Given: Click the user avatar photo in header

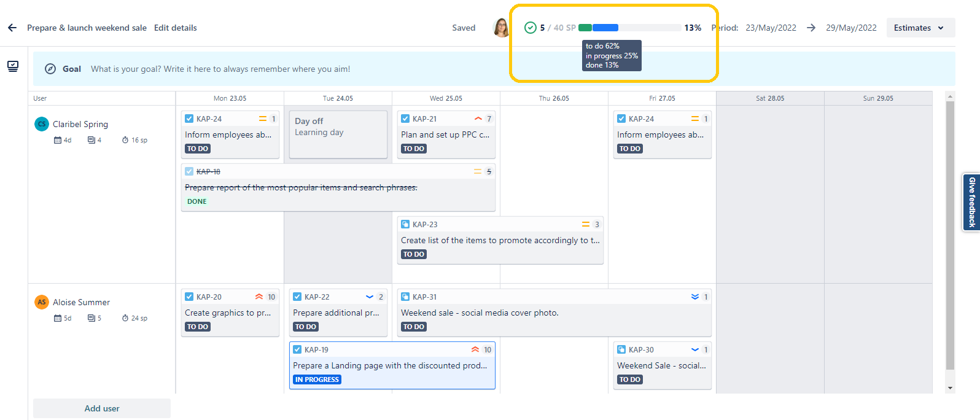Looking at the screenshot, I should tap(502, 28).
